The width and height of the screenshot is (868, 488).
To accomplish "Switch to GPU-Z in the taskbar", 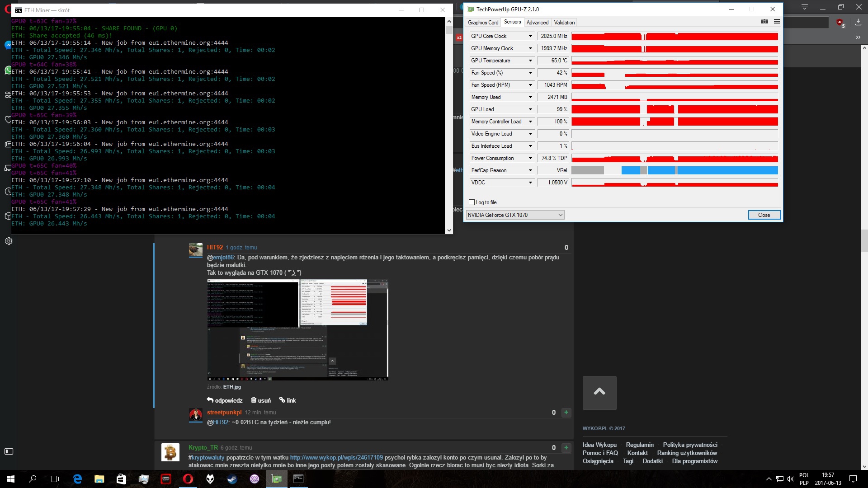I will tap(276, 479).
